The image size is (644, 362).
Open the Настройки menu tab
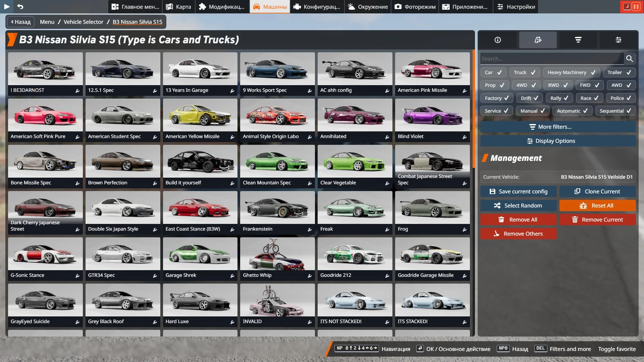click(x=516, y=7)
